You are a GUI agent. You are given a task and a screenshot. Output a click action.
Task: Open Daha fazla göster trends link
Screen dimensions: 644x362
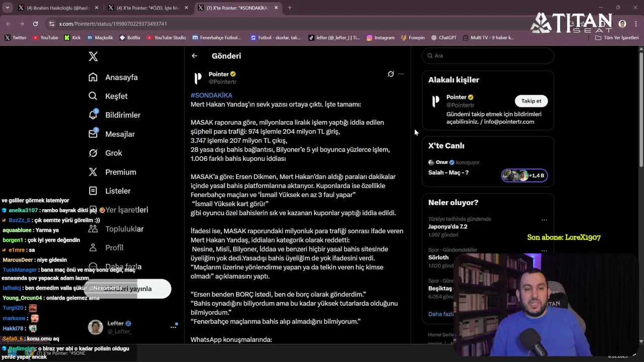(x=441, y=314)
